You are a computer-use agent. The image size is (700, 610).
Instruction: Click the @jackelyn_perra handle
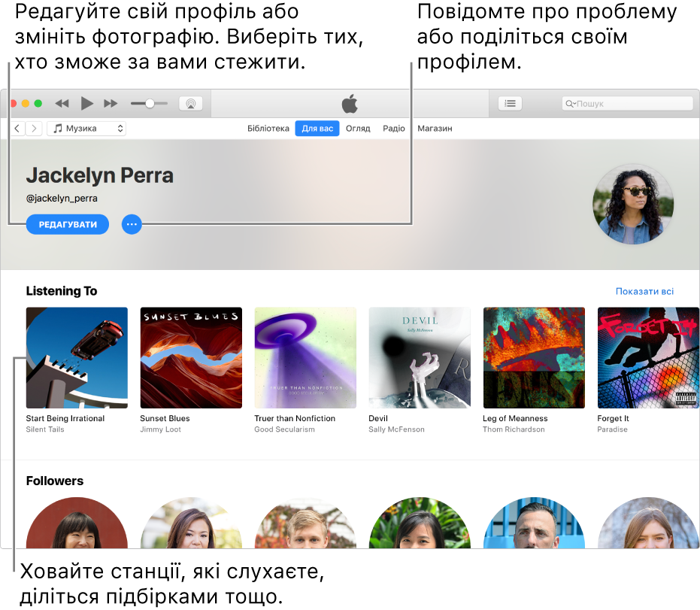pos(62,199)
